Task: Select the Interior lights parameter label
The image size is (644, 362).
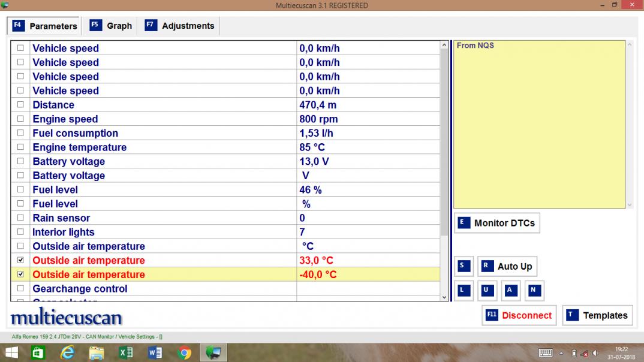Action: pyautogui.click(x=63, y=232)
